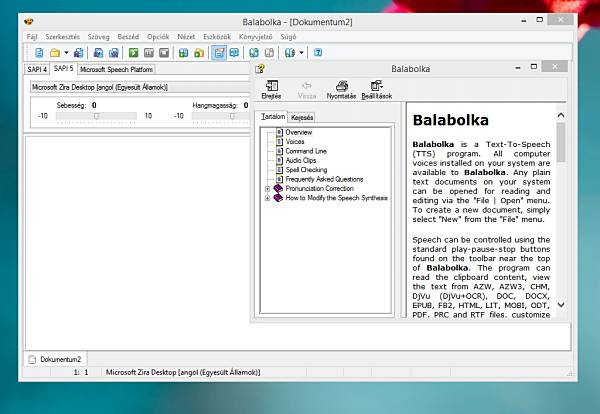The height and width of the screenshot is (414, 600).
Task: Expand How to Modify the Speech Synthesis node
Action: pos(267,198)
